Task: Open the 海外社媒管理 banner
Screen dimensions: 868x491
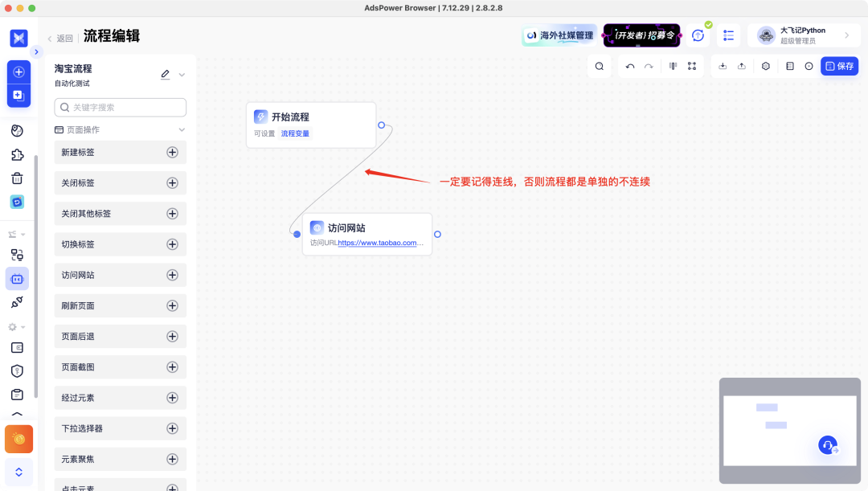Action: pyautogui.click(x=559, y=35)
